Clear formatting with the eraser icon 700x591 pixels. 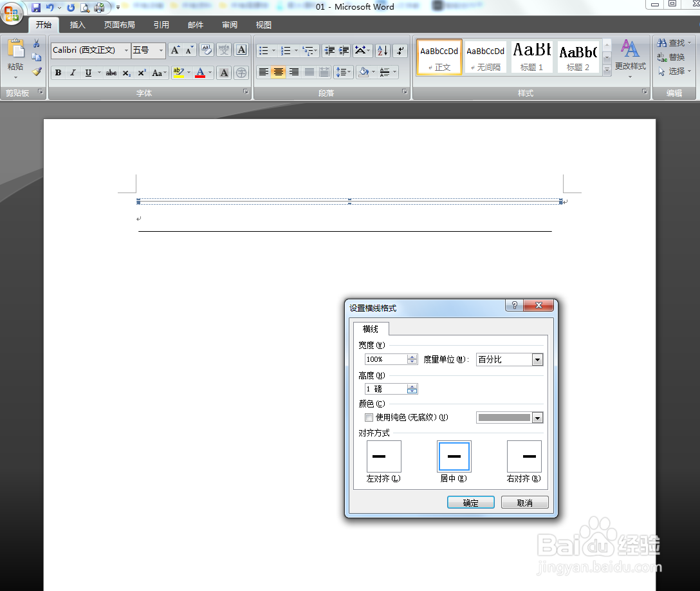point(207,50)
